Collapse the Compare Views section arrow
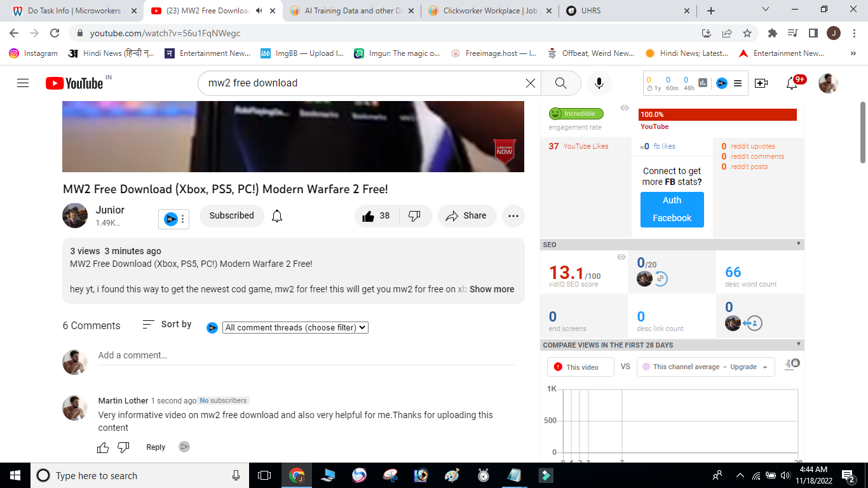 pyautogui.click(x=799, y=344)
